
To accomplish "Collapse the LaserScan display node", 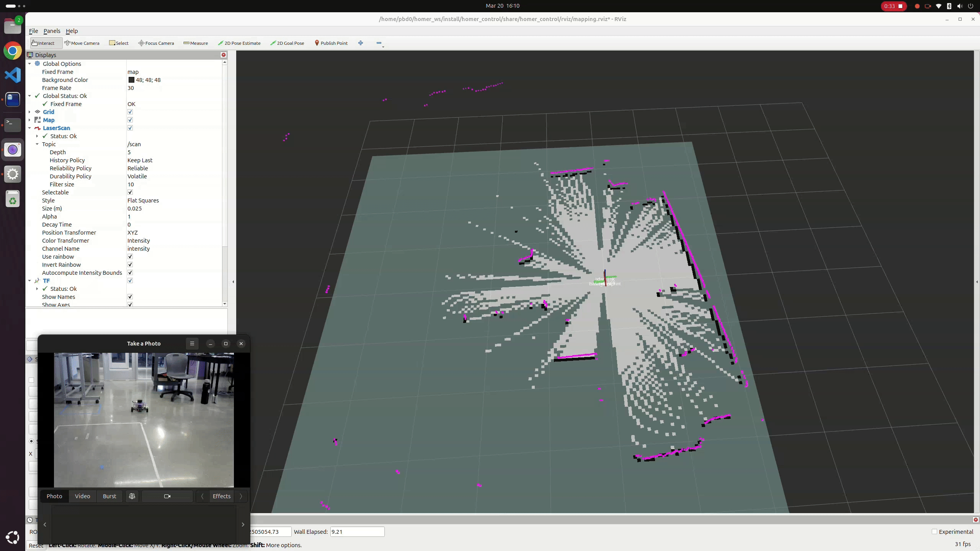I will tap(29, 128).
